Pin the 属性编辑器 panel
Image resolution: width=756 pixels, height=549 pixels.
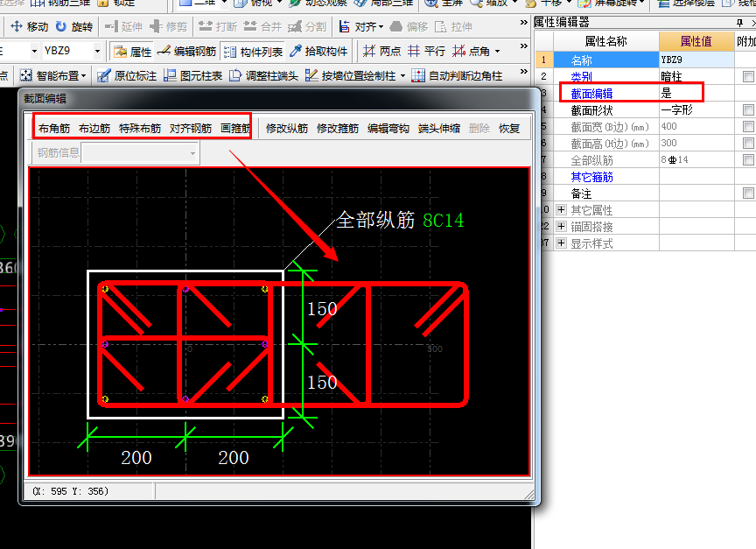click(x=740, y=23)
